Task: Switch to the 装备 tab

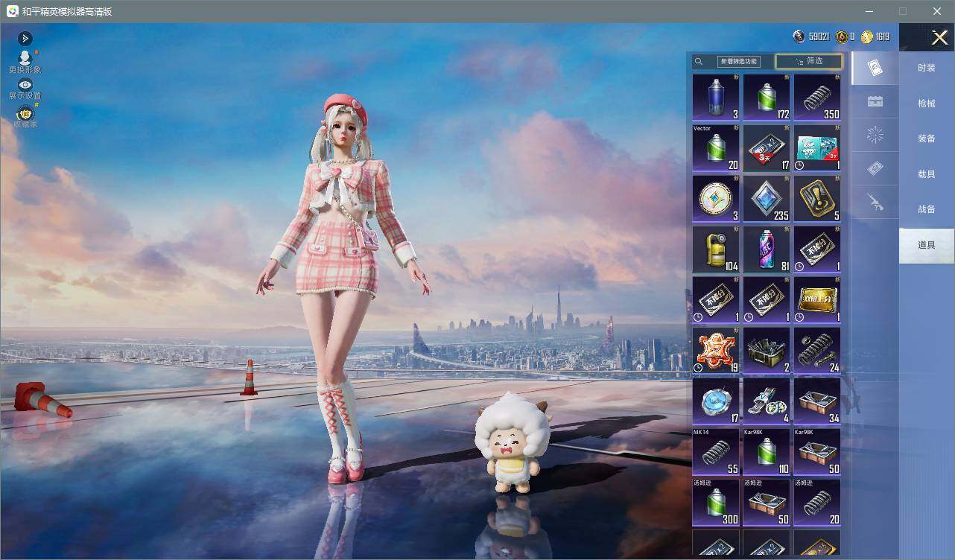Action: coord(926,139)
